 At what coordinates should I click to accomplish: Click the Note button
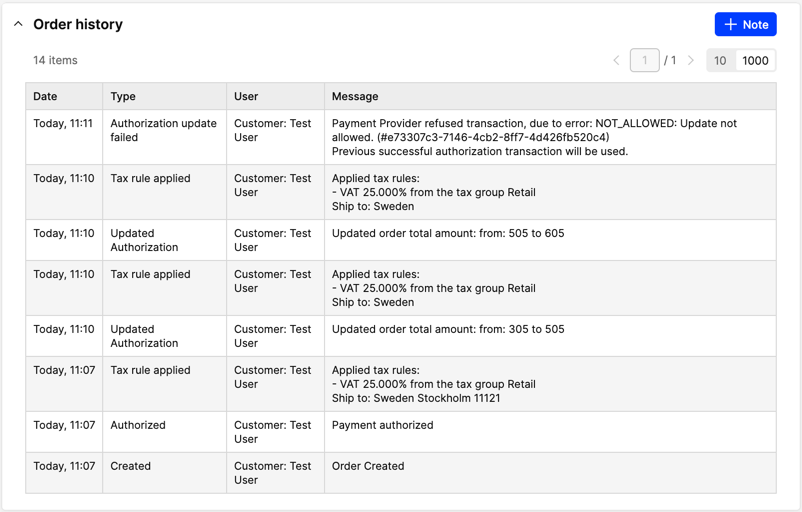point(745,24)
